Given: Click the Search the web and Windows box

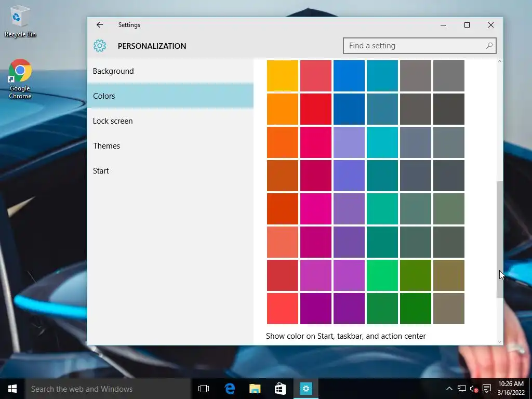Looking at the screenshot, I should [x=108, y=389].
